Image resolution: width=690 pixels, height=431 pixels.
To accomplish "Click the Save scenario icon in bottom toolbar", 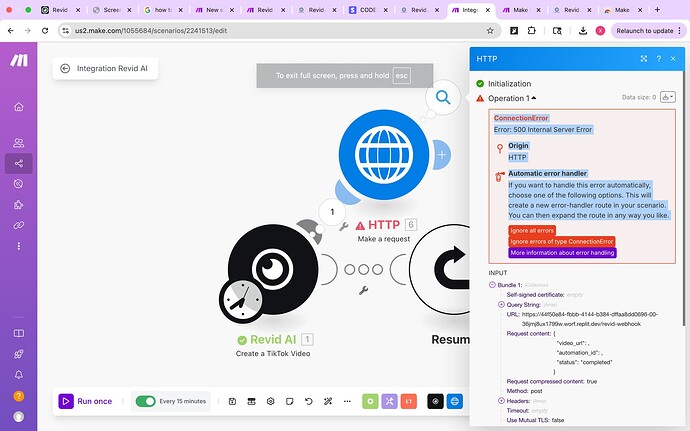I will [232, 401].
